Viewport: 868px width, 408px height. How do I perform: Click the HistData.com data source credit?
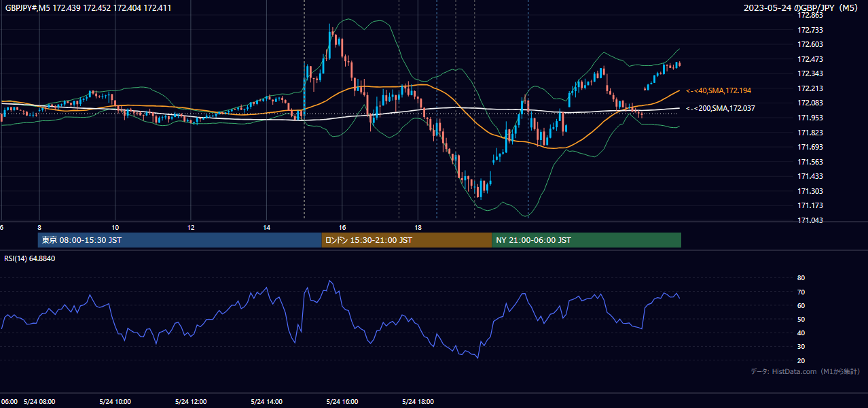pos(806,372)
